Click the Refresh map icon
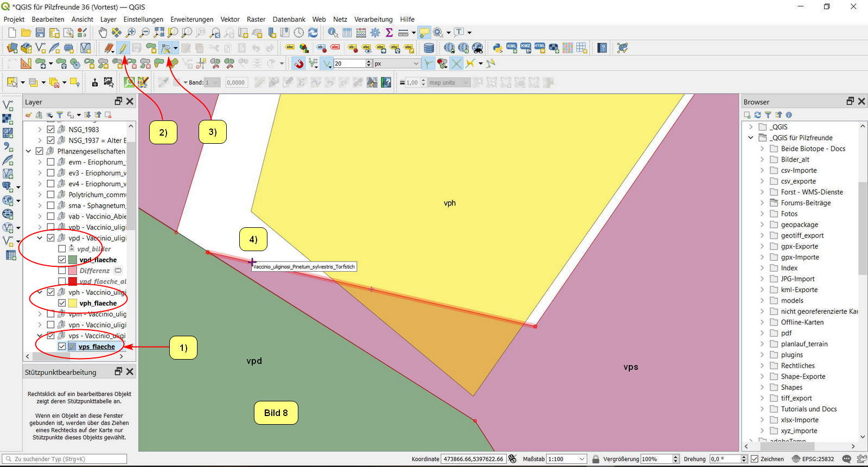This screenshot has height=467, width=868. [313, 33]
